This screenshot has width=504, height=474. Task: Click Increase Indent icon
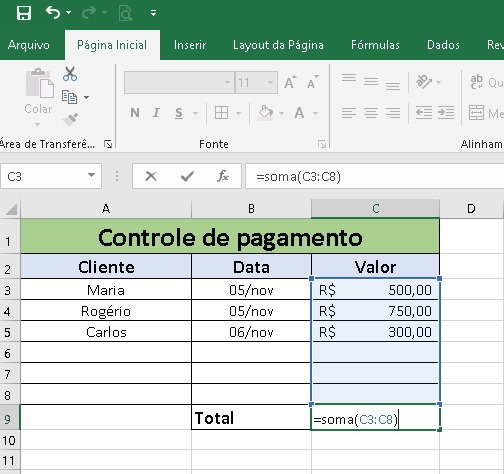tap(446, 113)
